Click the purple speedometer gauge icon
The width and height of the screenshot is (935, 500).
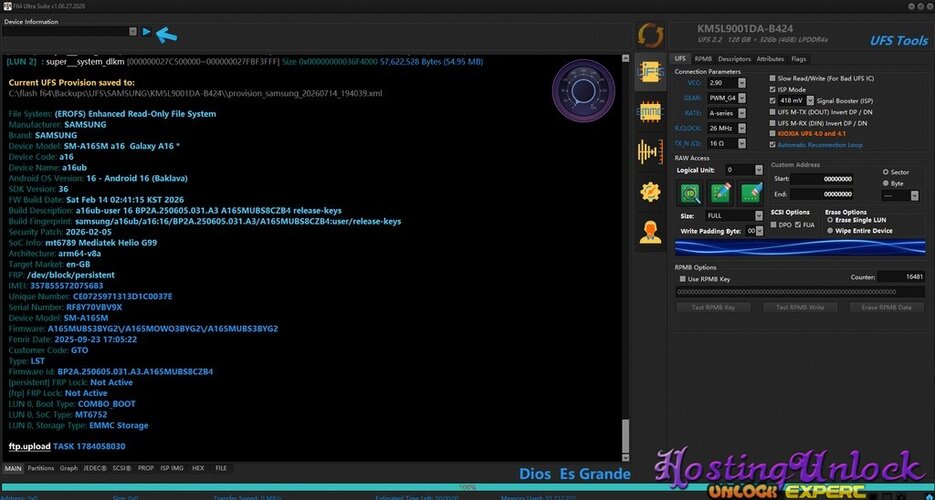(583, 91)
